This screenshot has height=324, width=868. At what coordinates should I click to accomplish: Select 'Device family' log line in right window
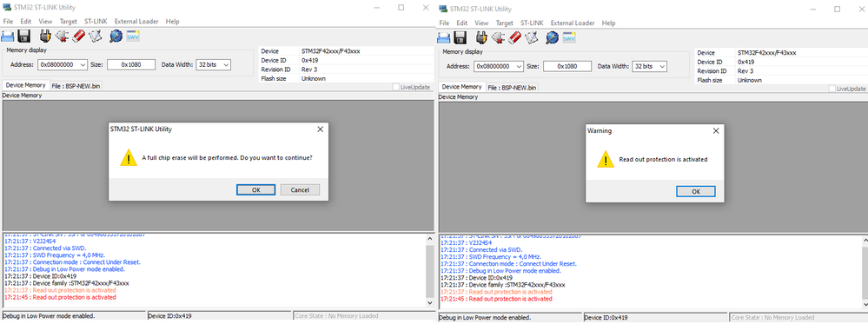(503, 284)
